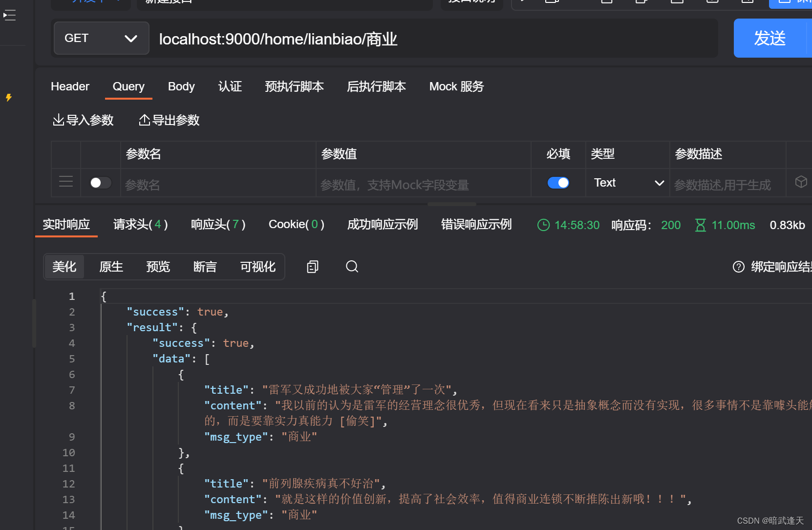Image resolution: width=812 pixels, height=530 pixels.
Task: Open the Mock 服务 tab
Action: pos(456,86)
